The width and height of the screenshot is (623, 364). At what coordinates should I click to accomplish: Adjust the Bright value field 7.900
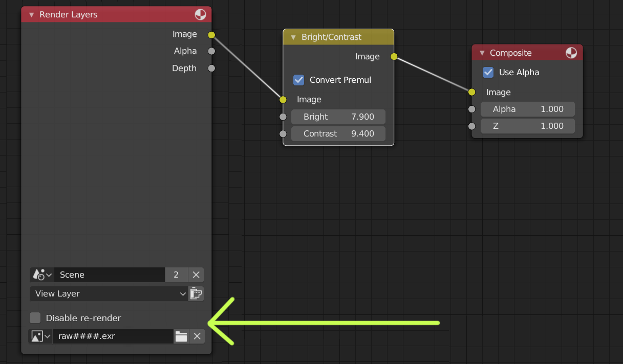point(338,117)
